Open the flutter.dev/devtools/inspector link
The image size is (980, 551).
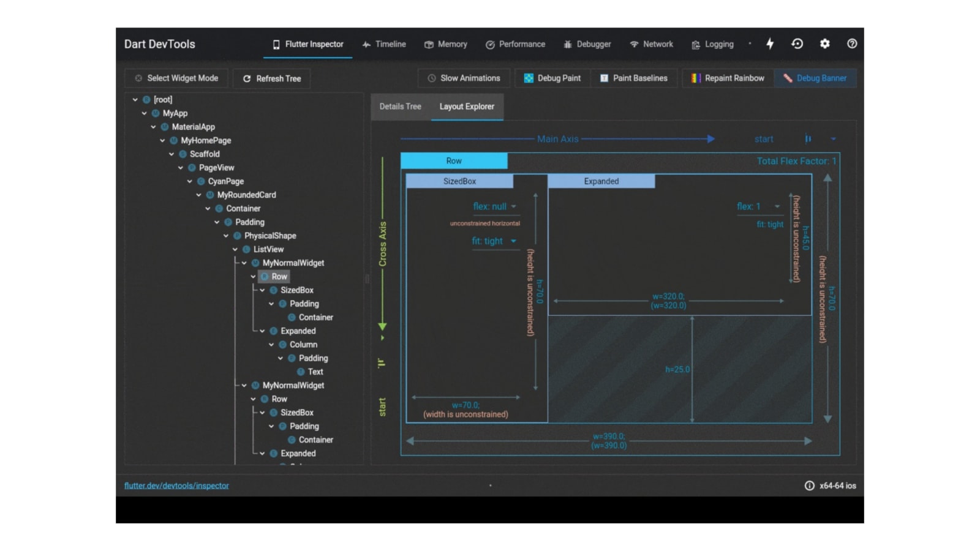[176, 485]
